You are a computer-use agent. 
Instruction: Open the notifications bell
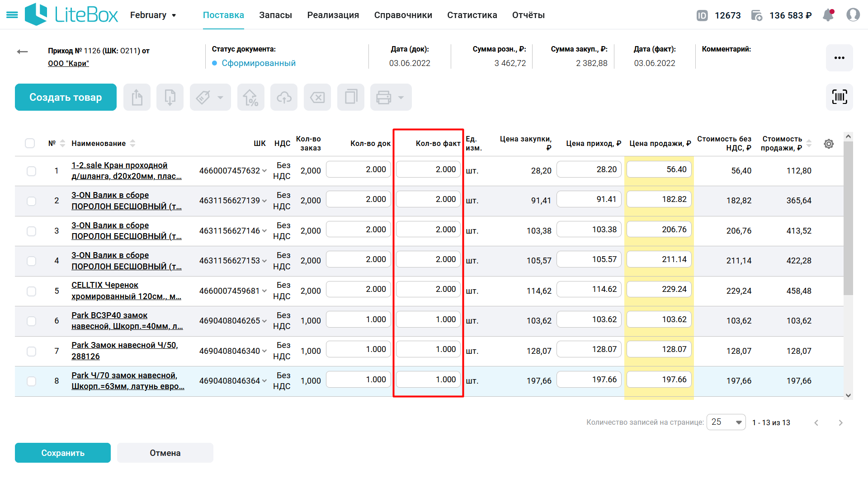click(x=828, y=15)
